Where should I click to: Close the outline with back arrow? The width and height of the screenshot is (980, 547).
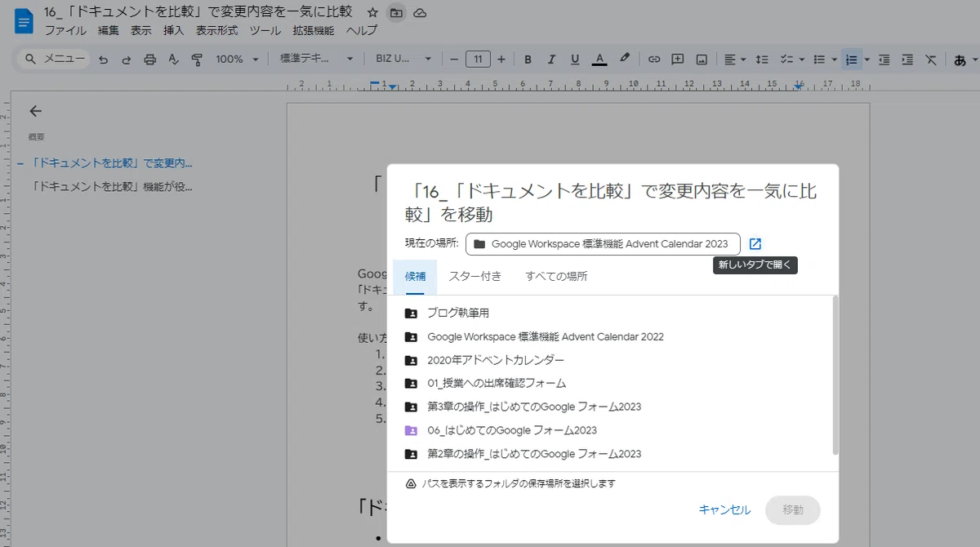tap(34, 111)
